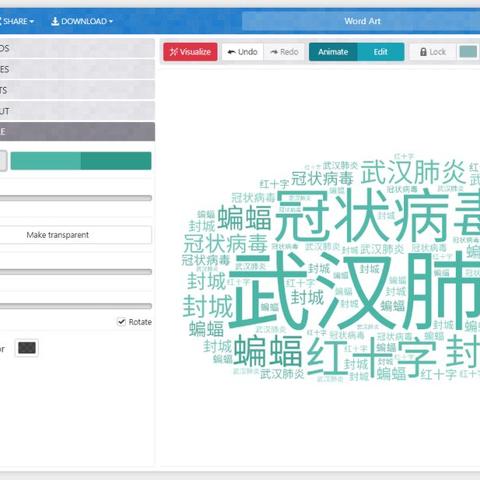Image resolution: width=480 pixels, height=480 pixels.
Task: Click the padlock icon
Action: (423, 52)
